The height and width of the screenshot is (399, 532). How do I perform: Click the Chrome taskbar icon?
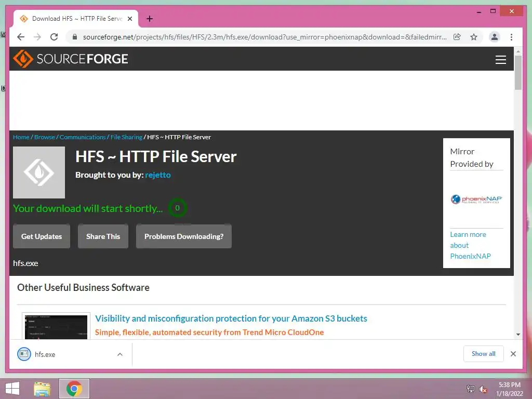coord(74,389)
